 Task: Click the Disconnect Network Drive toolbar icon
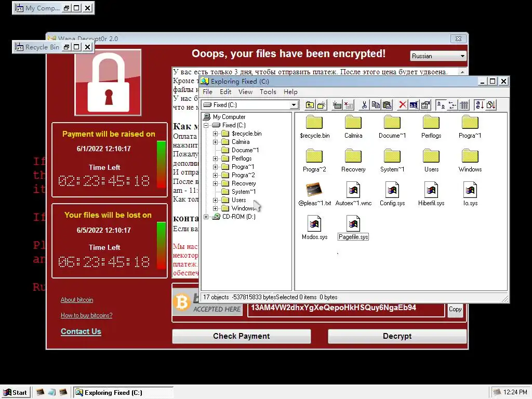pyautogui.click(x=349, y=105)
